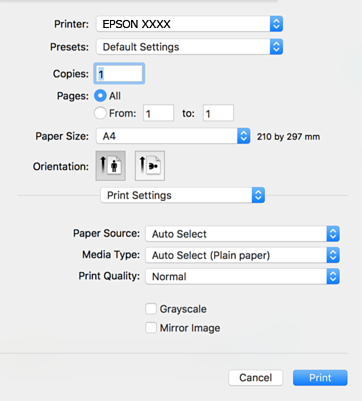Enable the Grayscale checkbox
This screenshot has height=401, width=362.
click(151, 309)
